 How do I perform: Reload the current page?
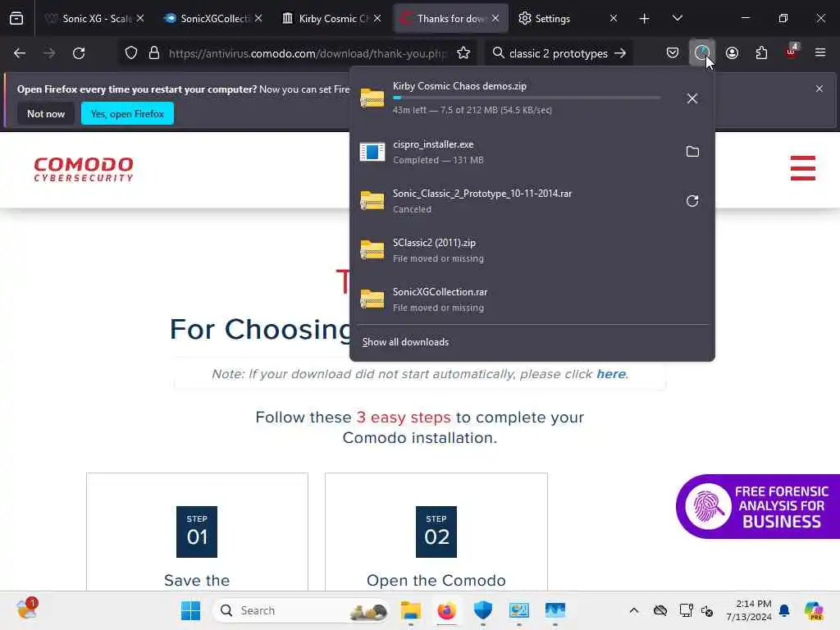click(x=79, y=53)
